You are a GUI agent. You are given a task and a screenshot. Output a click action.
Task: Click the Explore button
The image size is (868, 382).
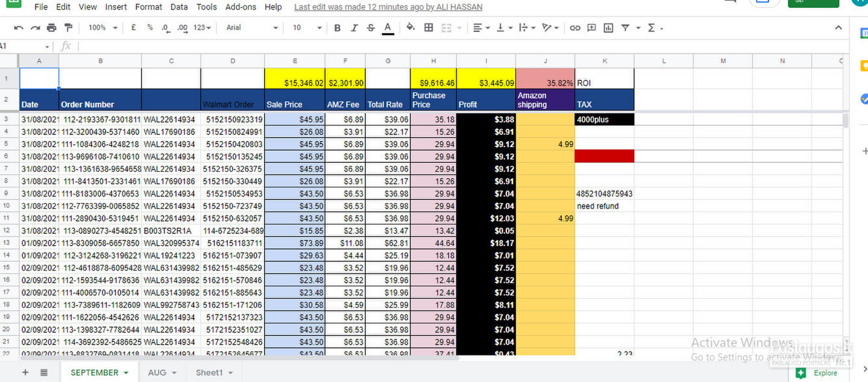818,373
